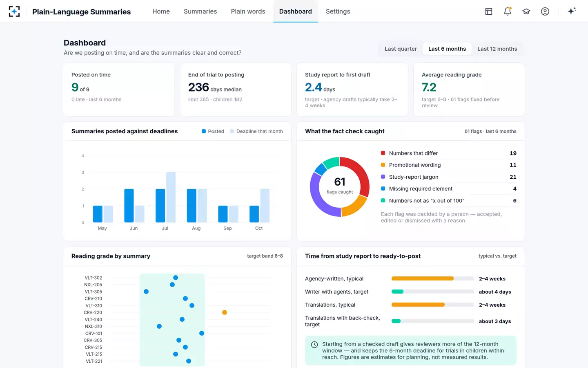Screen dimensions: 588x368
Task: Switch to the Last 12 months range
Action: (x=497, y=49)
